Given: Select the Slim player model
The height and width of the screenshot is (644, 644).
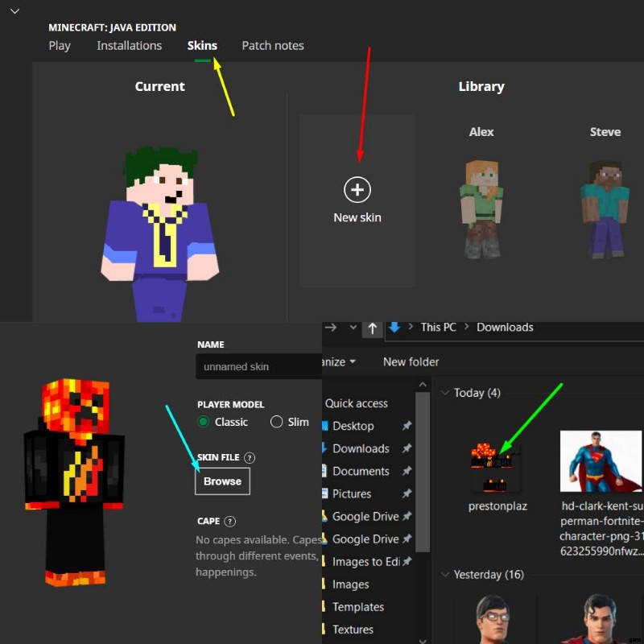Looking at the screenshot, I should tap(277, 422).
